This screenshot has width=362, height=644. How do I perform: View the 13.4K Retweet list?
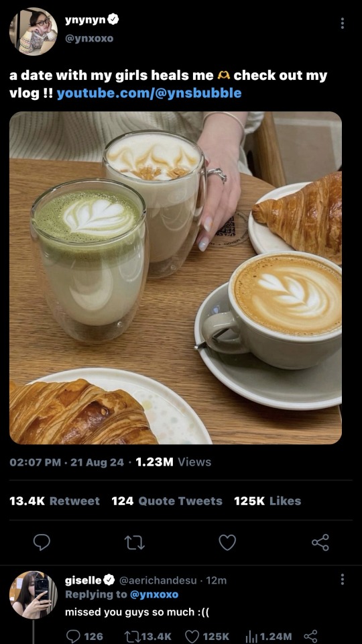54,501
